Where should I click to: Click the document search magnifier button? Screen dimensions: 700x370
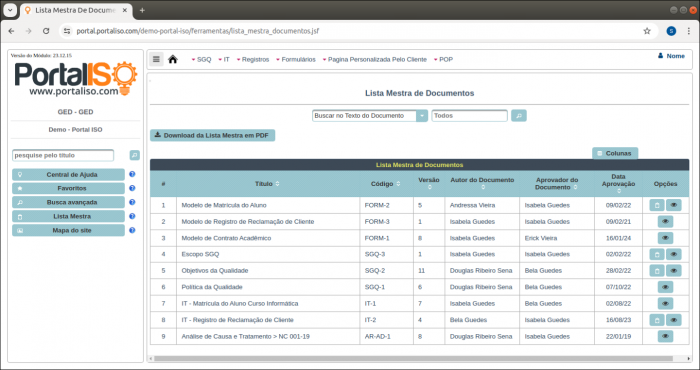click(518, 116)
